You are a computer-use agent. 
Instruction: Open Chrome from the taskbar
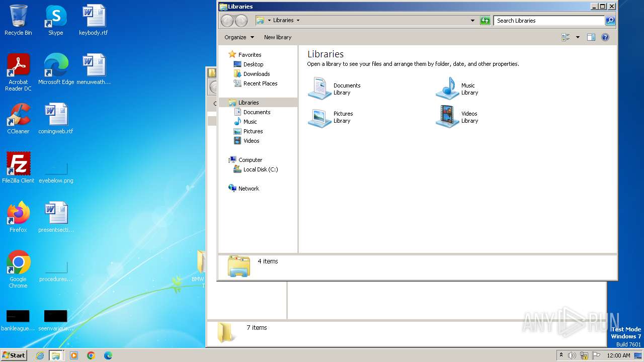click(x=91, y=355)
